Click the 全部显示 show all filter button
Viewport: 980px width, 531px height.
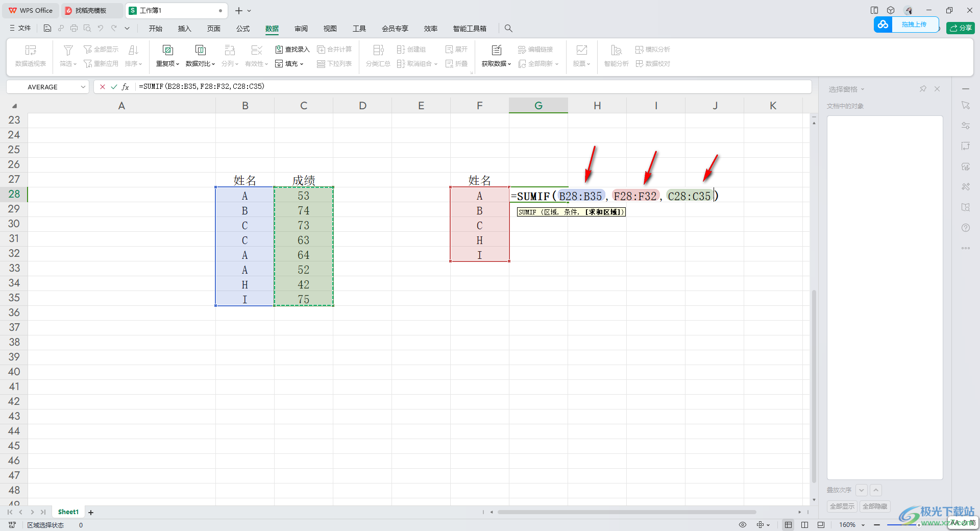pos(101,50)
